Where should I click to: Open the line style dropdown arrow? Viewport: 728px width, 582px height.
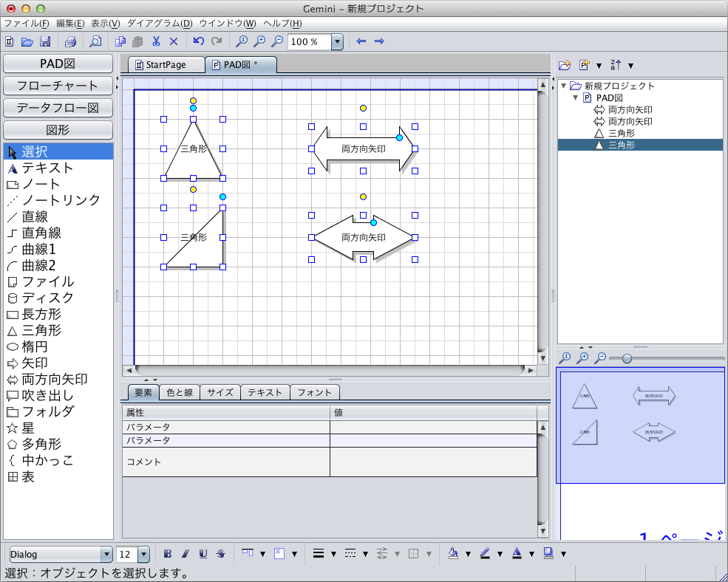(x=365, y=554)
